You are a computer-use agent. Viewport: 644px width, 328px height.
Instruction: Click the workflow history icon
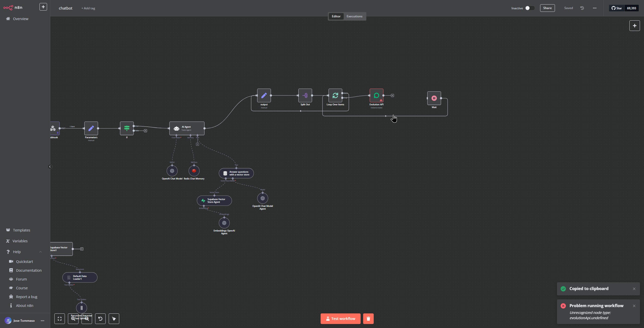click(582, 8)
